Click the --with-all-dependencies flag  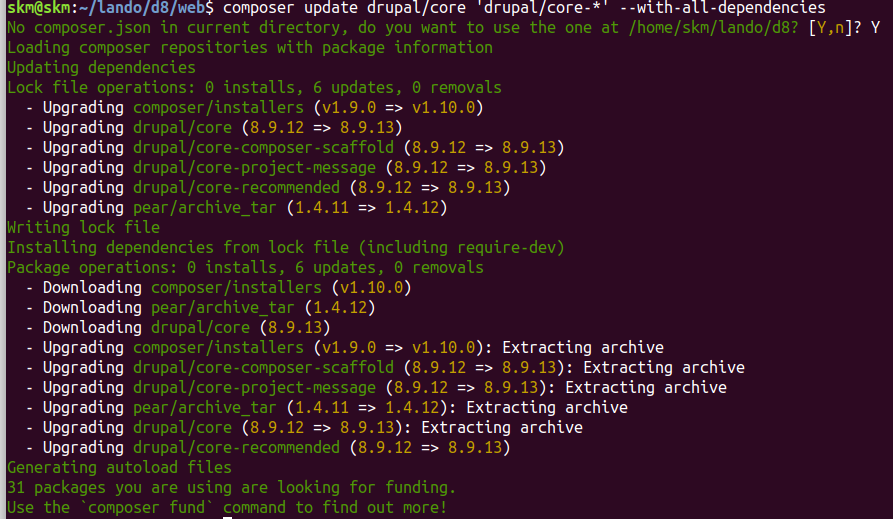click(722, 8)
